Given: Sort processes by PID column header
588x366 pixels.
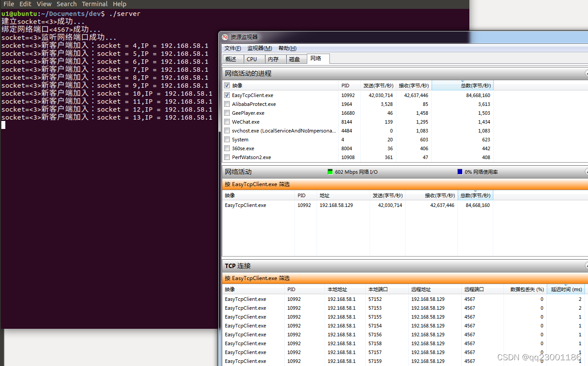Looking at the screenshot, I should [x=350, y=86].
